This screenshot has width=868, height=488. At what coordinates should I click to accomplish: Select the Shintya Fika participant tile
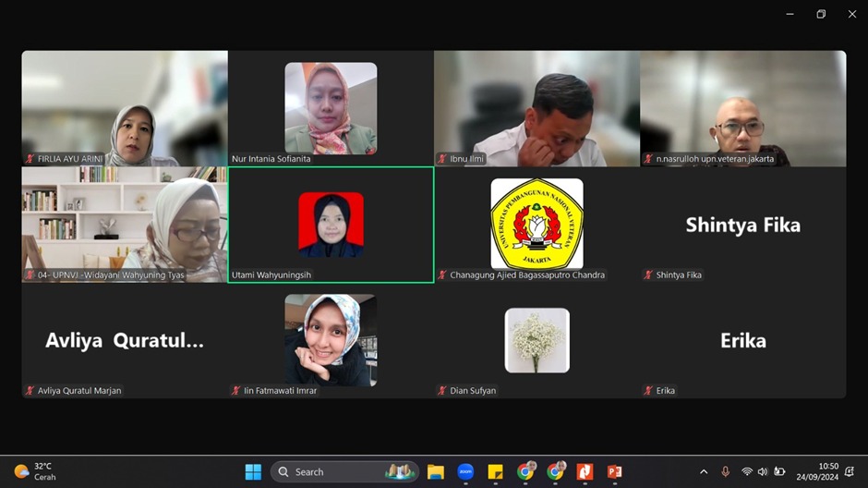point(742,225)
